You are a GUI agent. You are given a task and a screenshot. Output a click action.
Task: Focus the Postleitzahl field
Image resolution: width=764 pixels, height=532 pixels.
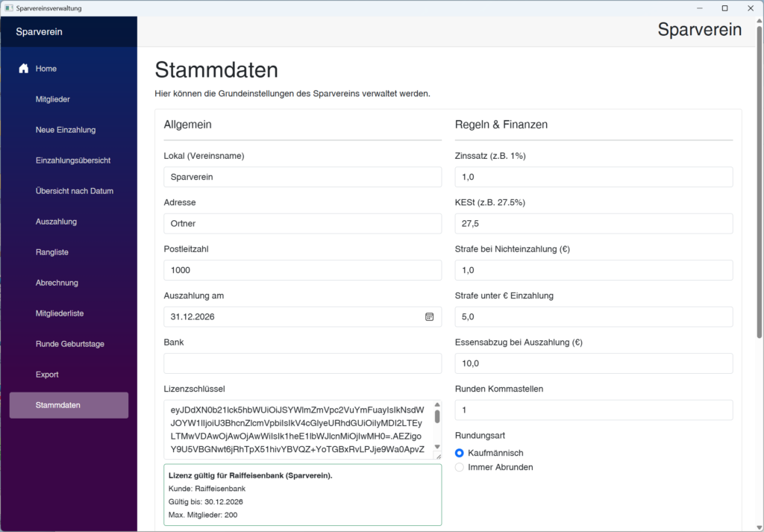tap(302, 270)
